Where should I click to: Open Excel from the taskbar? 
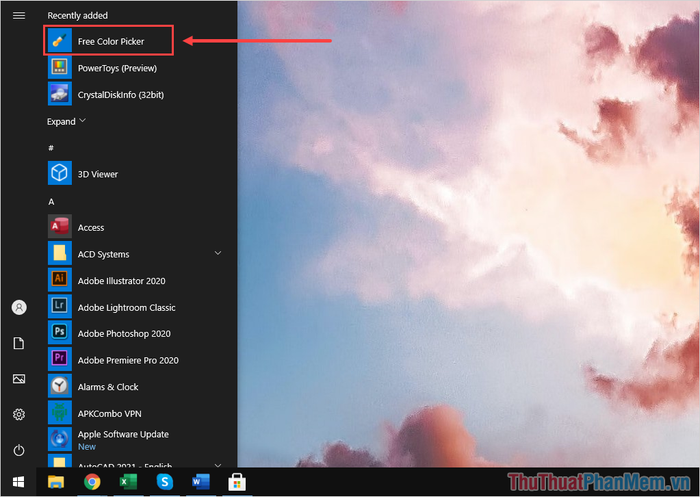click(x=129, y=482)
